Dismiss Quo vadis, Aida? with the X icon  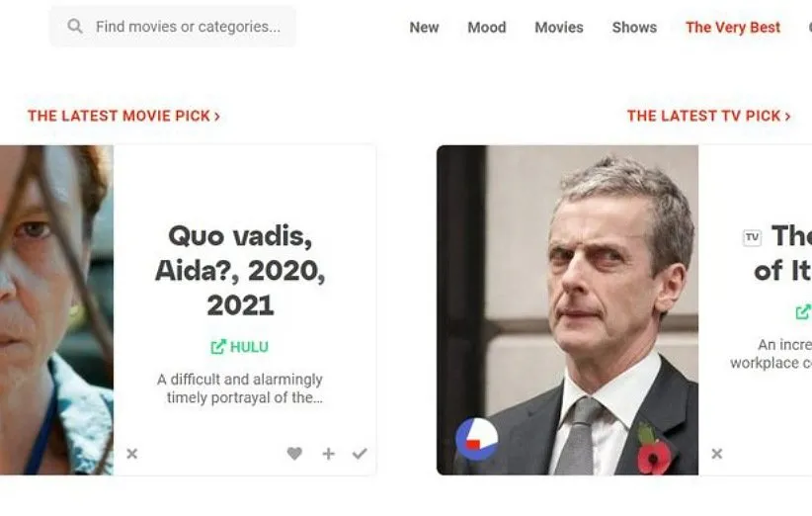(132, 454)
